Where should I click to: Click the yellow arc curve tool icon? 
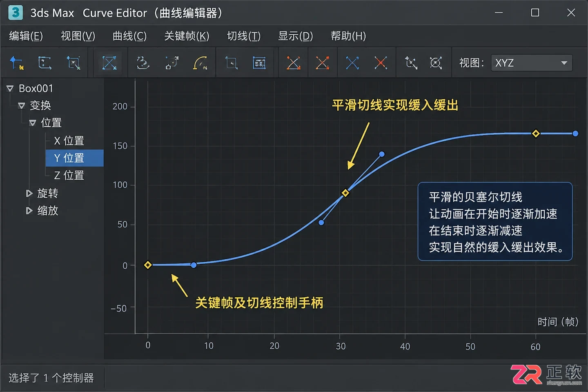[200, 63]
